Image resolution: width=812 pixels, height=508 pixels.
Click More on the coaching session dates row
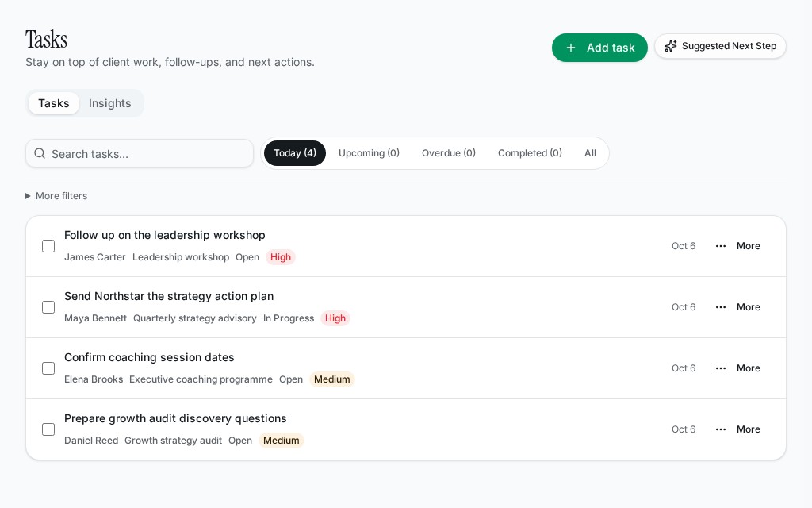[749, 368]
